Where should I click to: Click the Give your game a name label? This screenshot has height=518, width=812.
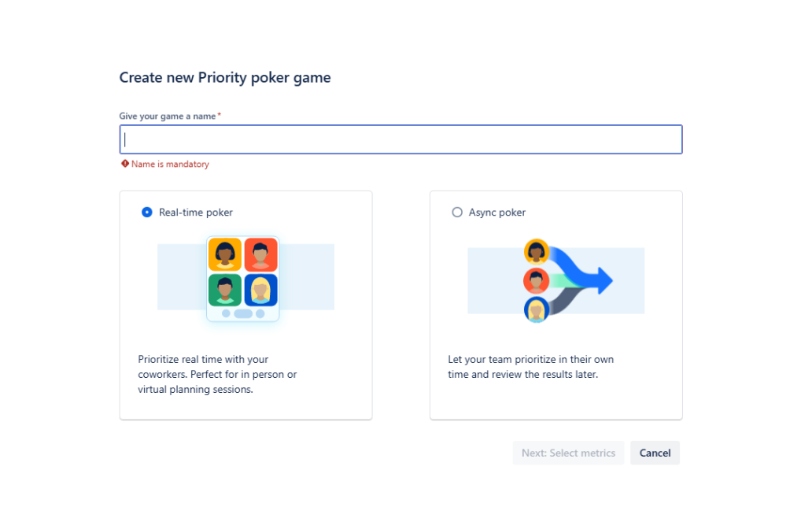click(x=167, y=116)
